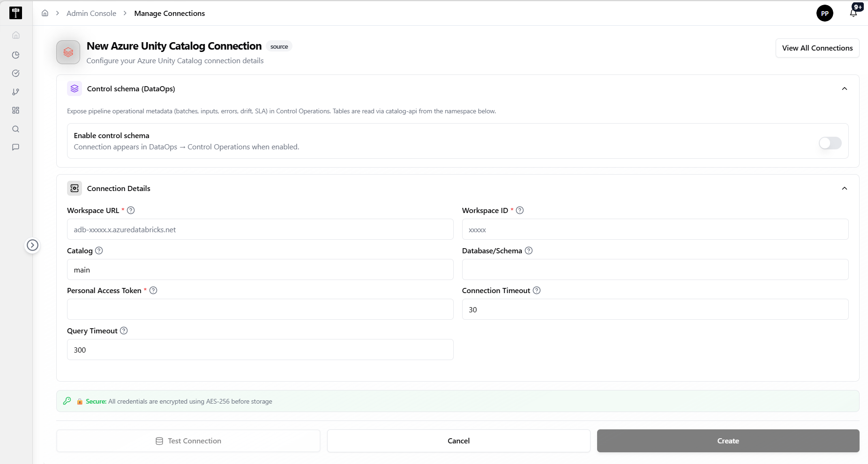Image resolution: width=868 pixels, height=464 pixels.
Task: Open the notifications bell
Action: pos(853,13)
